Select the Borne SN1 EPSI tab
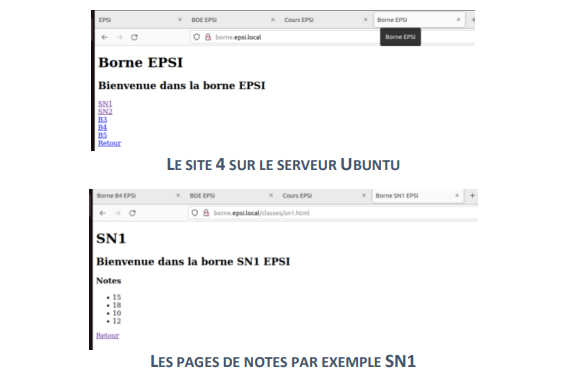 coord(418,195)
